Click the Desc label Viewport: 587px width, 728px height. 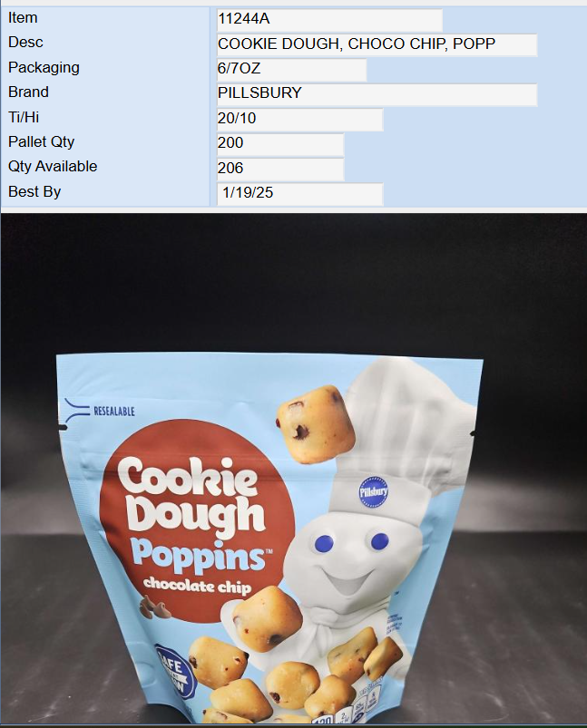[x=25, y=43]
